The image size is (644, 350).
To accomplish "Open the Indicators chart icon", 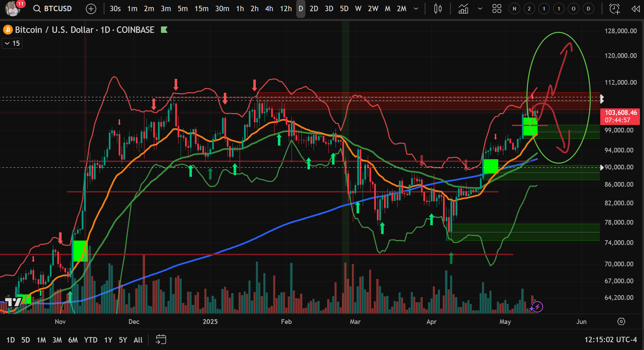I will click(463, 8).
